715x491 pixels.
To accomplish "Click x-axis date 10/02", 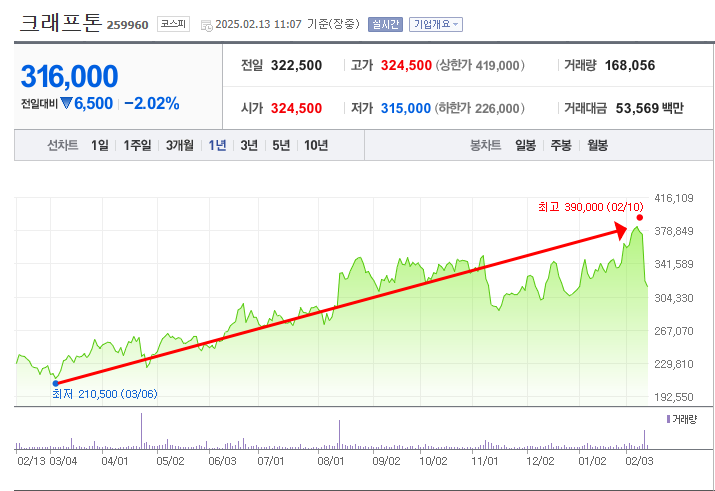I will [433, 461].
